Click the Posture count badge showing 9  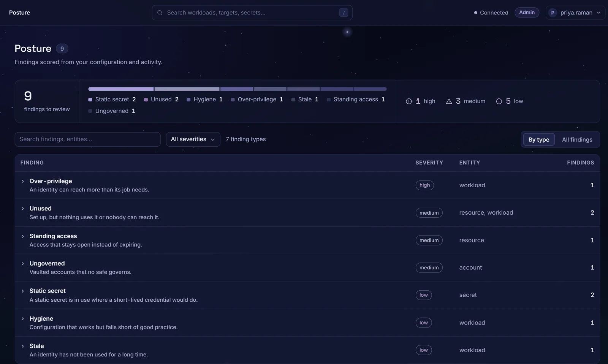tap(62, 49)
